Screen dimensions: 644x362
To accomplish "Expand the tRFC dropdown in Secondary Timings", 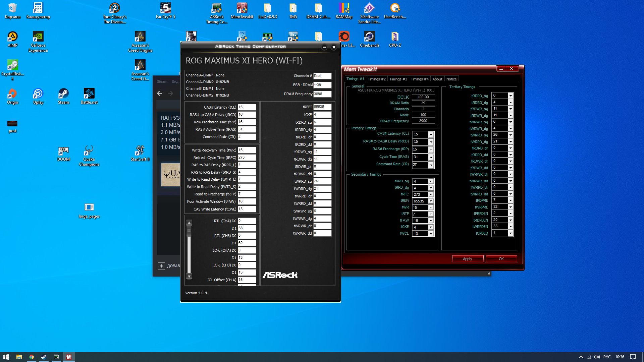I will (x=431, y=194).
